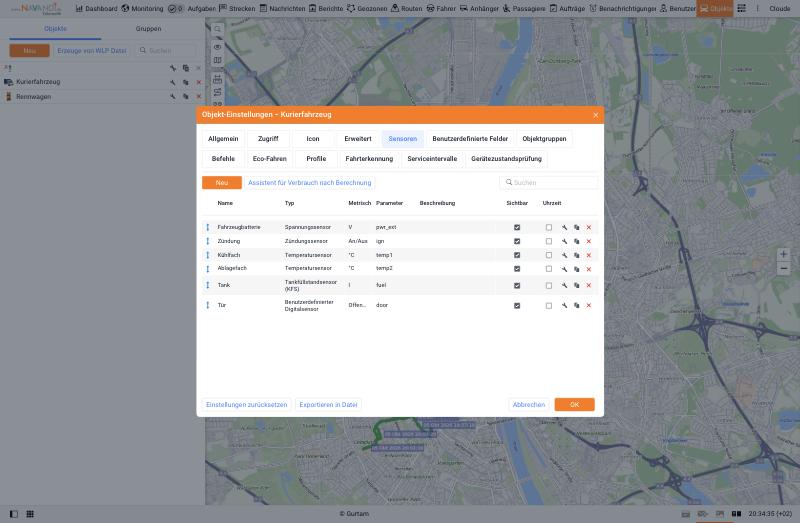Focus the object list search field

(166, 51)
